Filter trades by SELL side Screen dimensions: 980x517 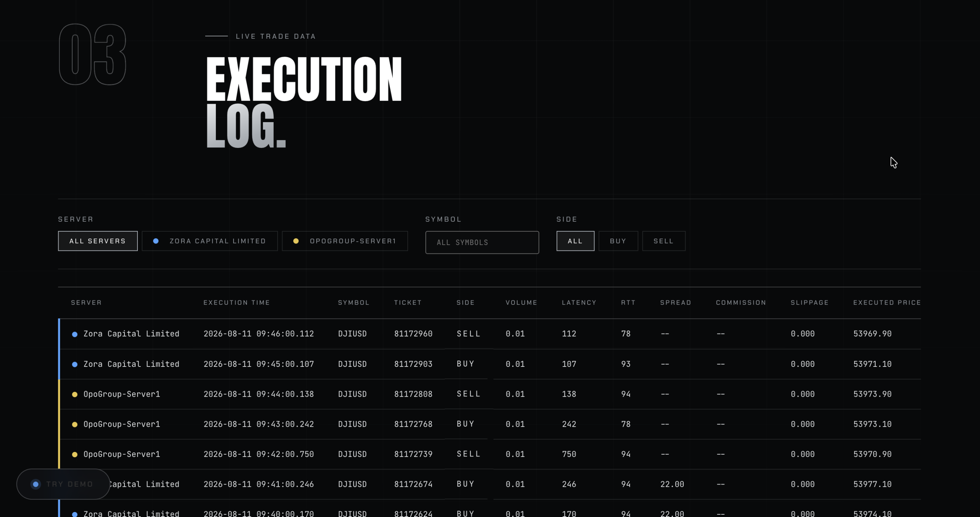click(664, 241)
